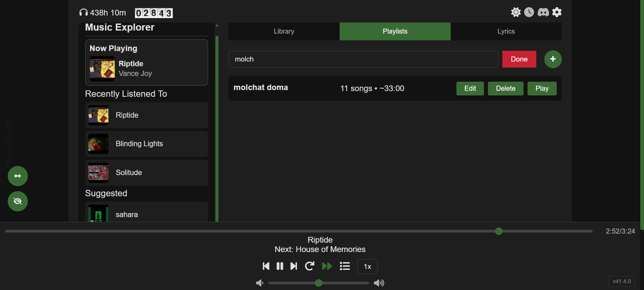Delete the molchat doma playlist
Viewport: 644px width, 290px height.
[x=506, y=88]
